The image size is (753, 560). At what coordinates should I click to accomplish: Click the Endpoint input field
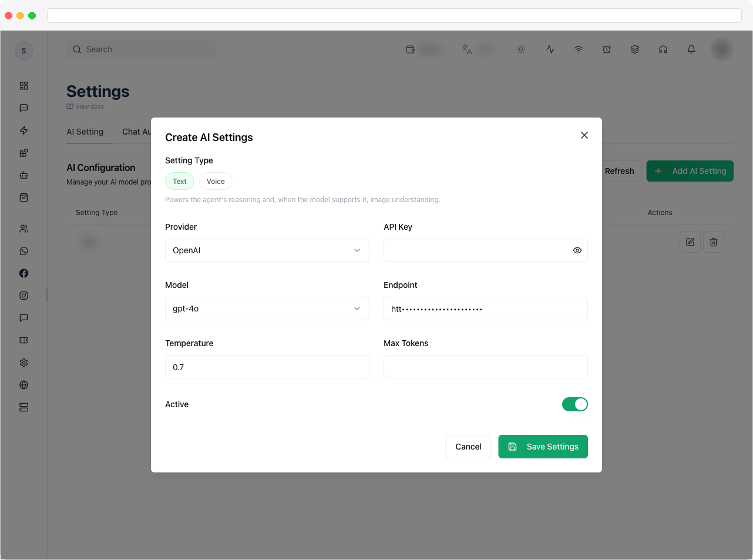(x=486, y=308)
